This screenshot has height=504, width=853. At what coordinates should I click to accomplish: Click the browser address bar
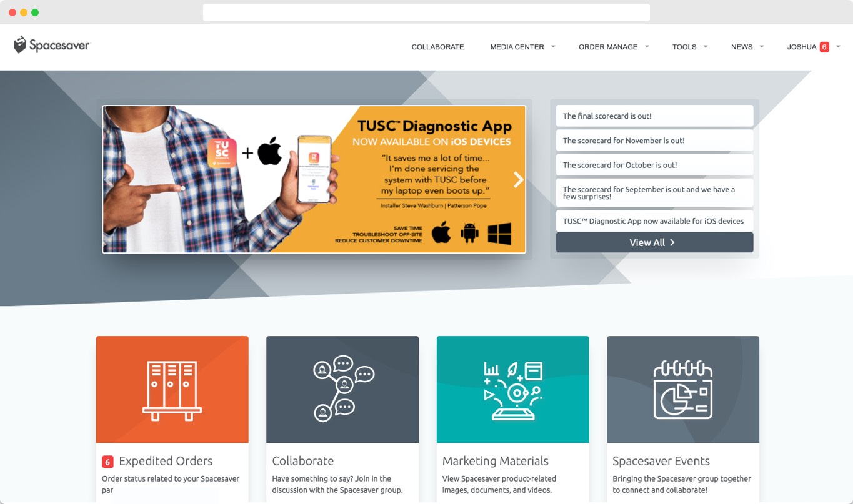coord(426,12)
